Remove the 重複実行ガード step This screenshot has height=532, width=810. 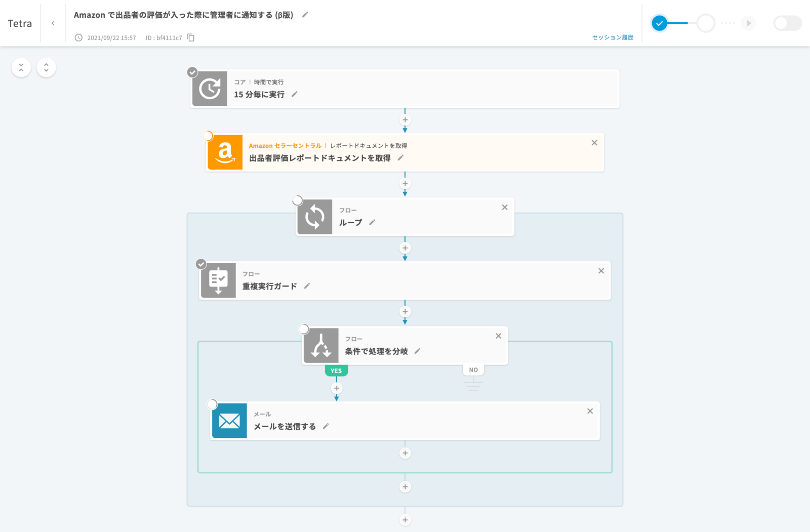point(601,271)
